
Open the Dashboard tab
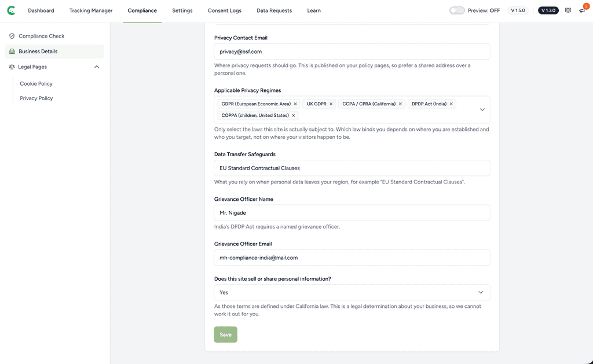41,10
